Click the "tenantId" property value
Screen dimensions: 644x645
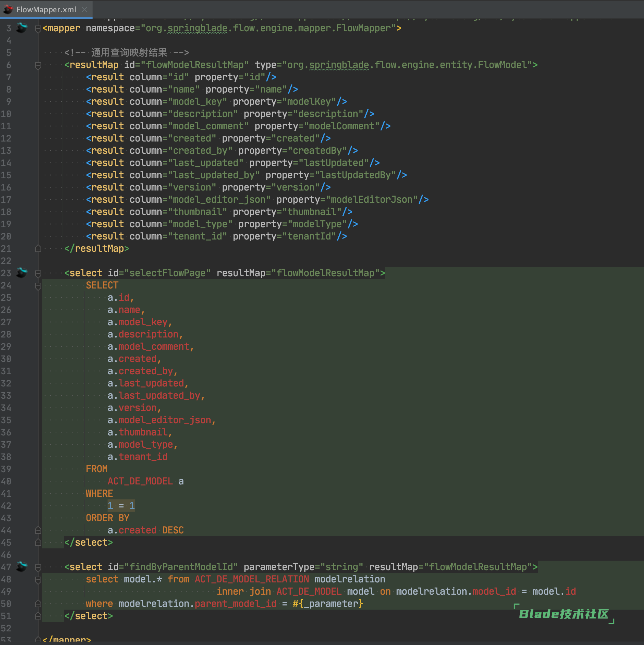coord(309,236)
